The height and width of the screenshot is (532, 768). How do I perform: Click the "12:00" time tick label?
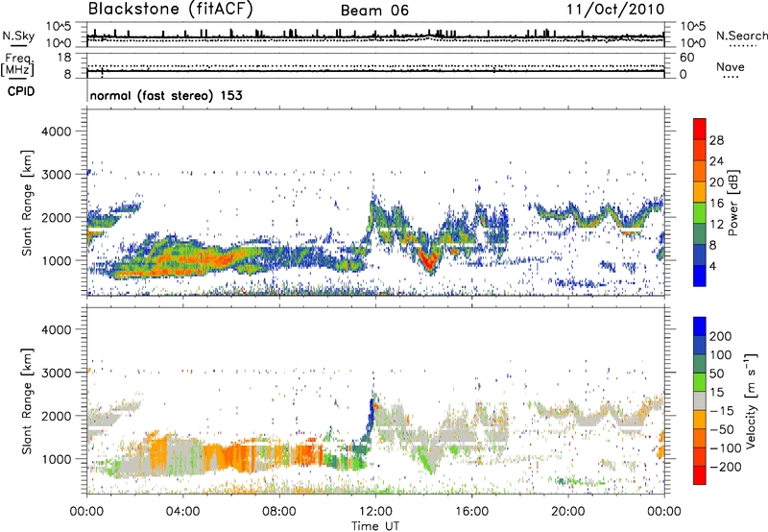click(x=375, y=512)
